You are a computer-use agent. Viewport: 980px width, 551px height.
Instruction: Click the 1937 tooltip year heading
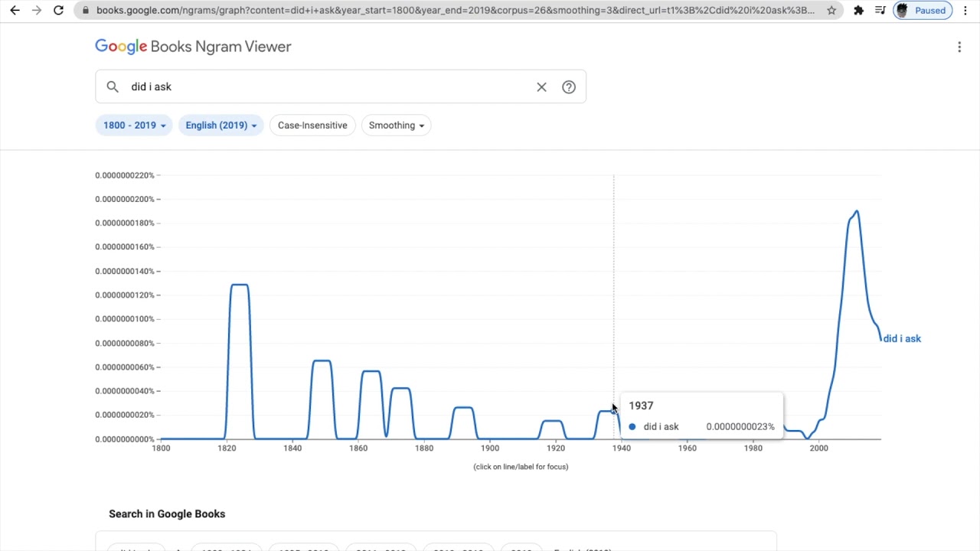coord(642,406)
